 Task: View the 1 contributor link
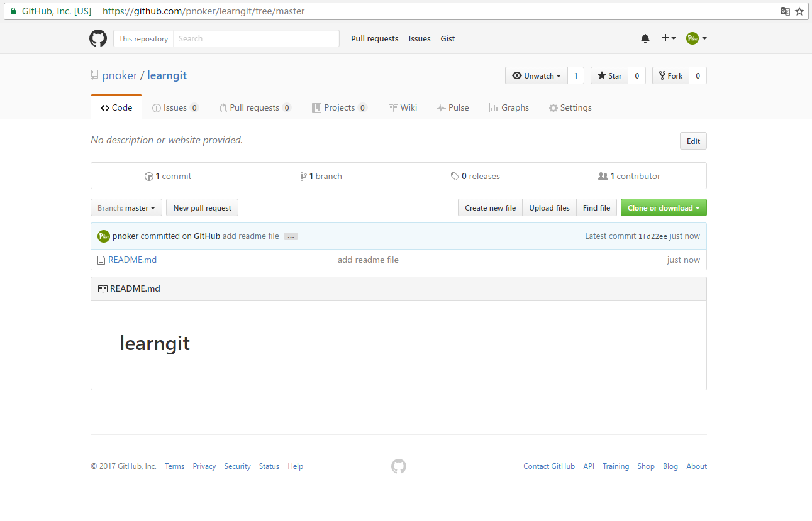(629, 176)
